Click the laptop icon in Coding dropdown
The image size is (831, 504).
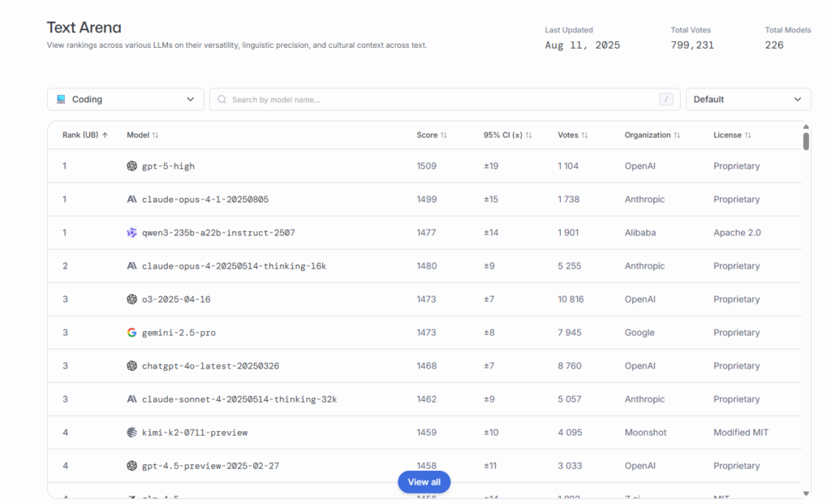[61, 99]
